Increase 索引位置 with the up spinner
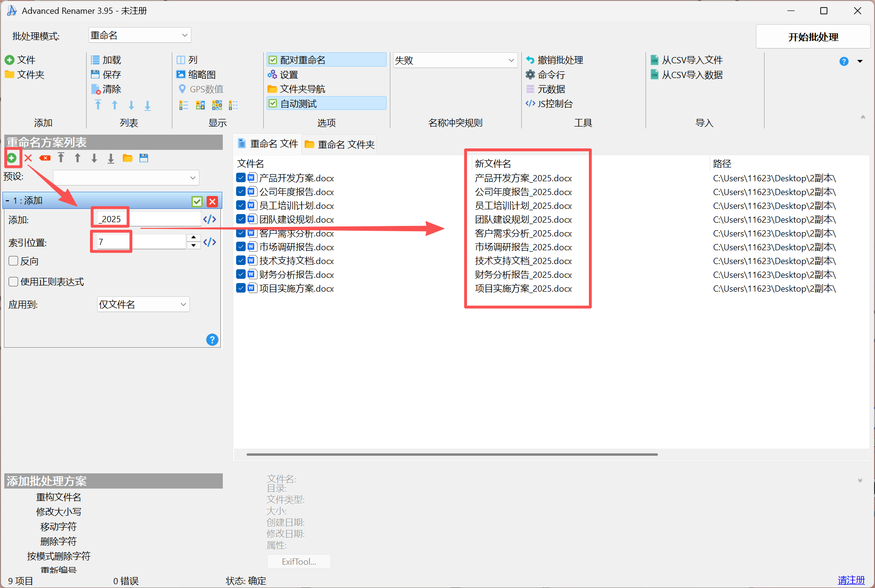875x588 pixels. tap(193, 237)
